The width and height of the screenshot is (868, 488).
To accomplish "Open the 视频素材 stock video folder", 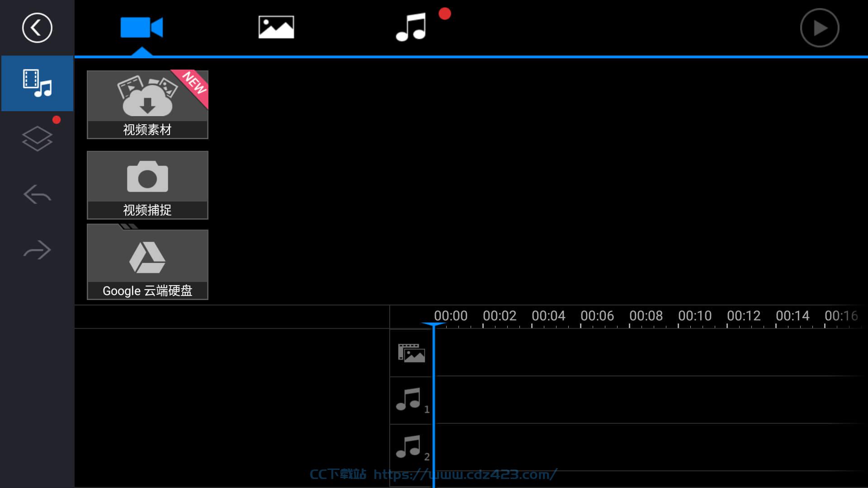I will pyautogui.click(x=147, y=104).
